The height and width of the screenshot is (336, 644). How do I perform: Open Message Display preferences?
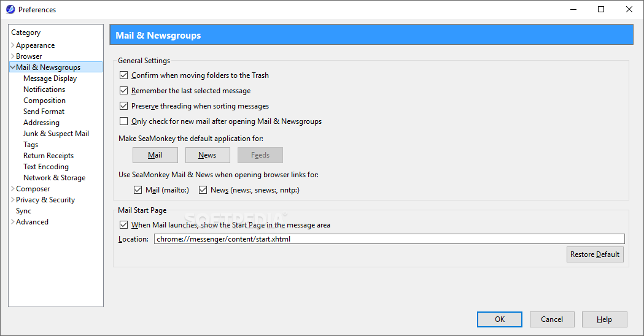(50, 78)
